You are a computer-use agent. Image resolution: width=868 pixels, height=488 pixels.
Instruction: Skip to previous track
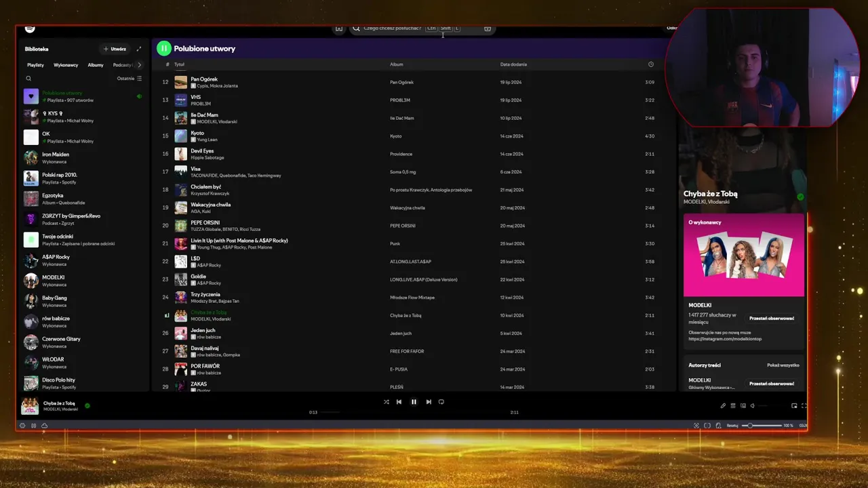[399, 402]
